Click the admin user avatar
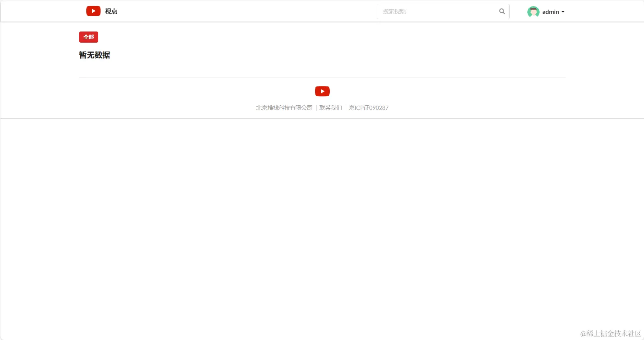The height and width of the screenshot is (340, 644). point(533,12)
